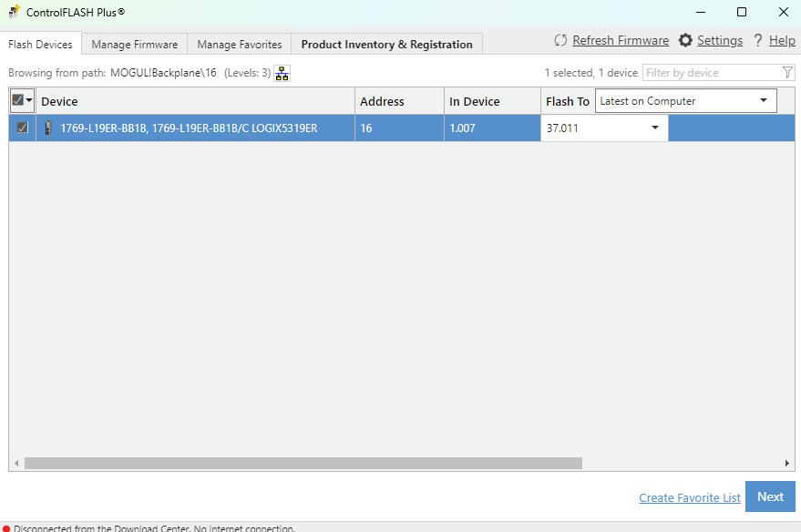The width and height of the screenshot is (801, 532).
Task: Click the 1769-L19ER controller device icon
Action: click(48, 128)
